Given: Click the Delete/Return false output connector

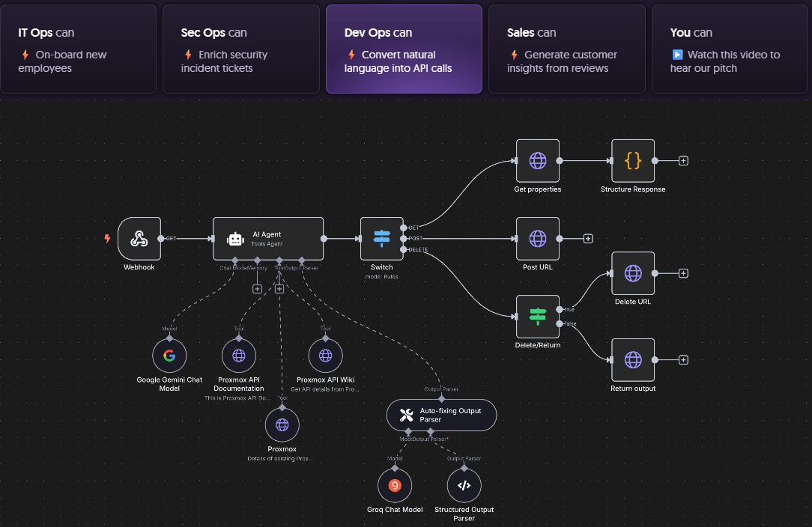Looking at the screenshot, I should click(560, 323).
